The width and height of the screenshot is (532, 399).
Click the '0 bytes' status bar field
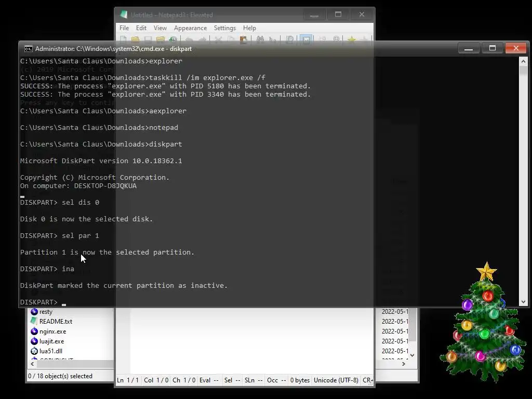pos(300,380)
